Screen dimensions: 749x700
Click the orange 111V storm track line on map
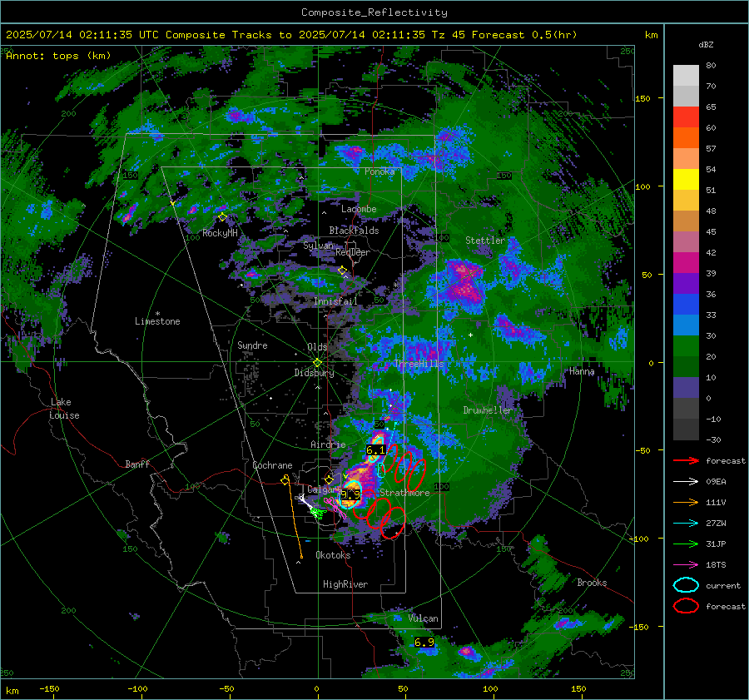pos(295,518)
